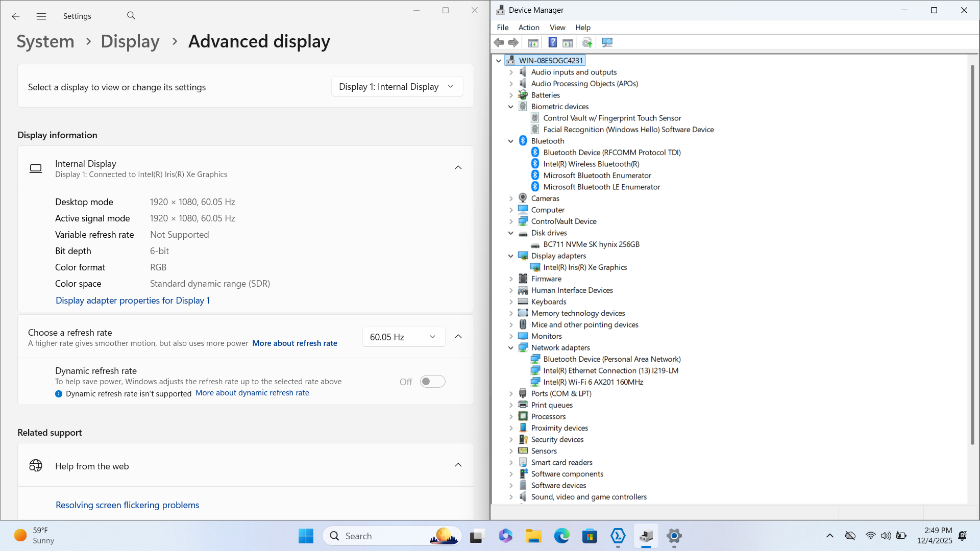Open the 60.05 Hz refresh rate dropdown
Screen dimensions: 980x551
click(x=403, y=337)
